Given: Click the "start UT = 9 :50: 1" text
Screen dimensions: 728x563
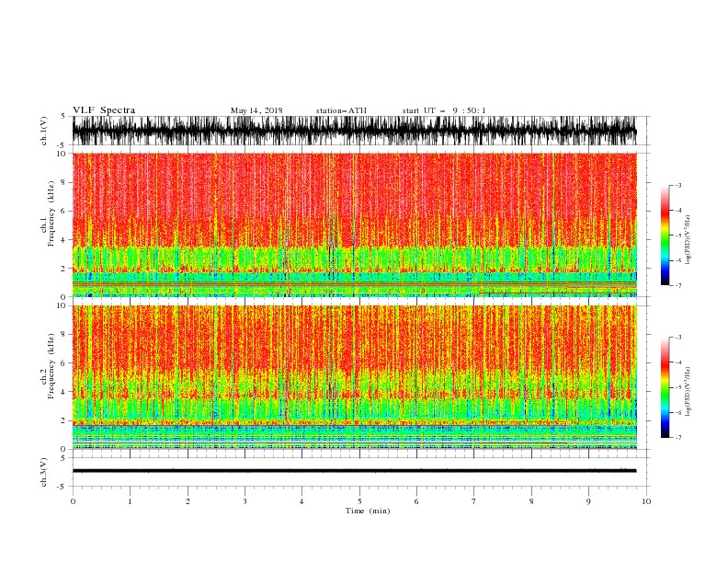Looking at the screenshot, I should click(x=444, y=110).
